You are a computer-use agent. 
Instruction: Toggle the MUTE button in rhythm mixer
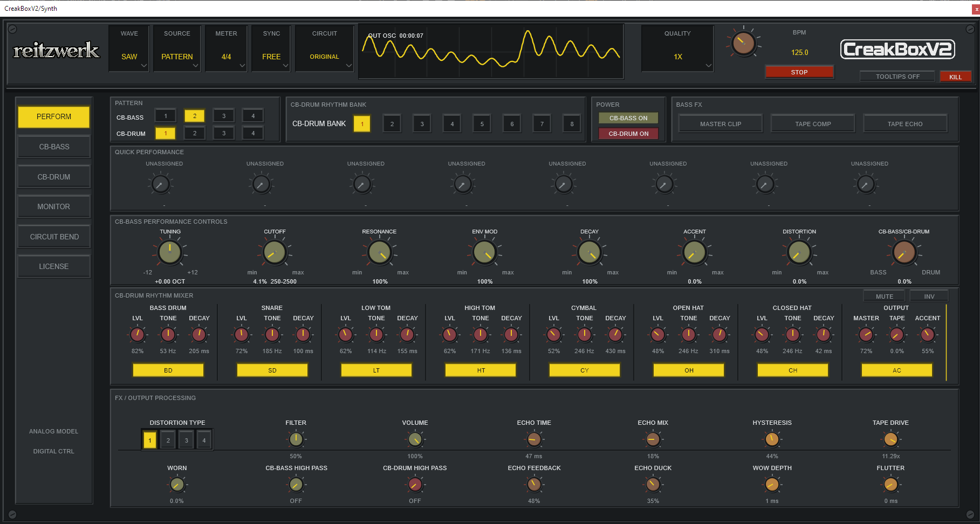[x=884, y=296]
